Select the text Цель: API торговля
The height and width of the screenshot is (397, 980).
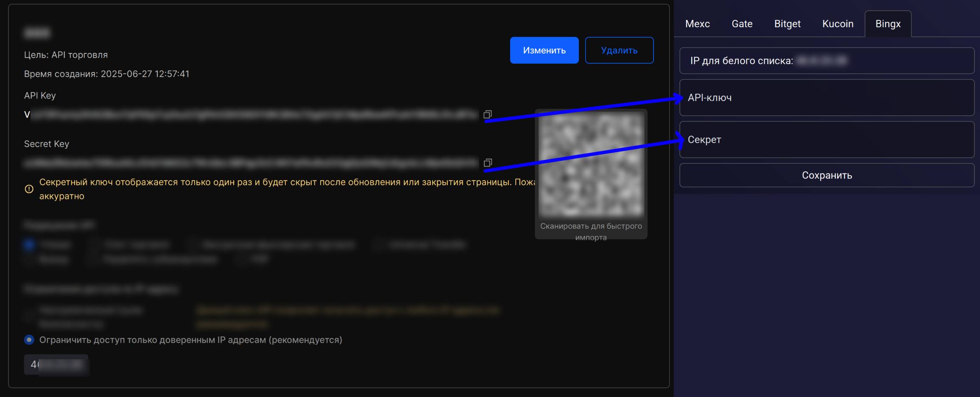[66, 55]
